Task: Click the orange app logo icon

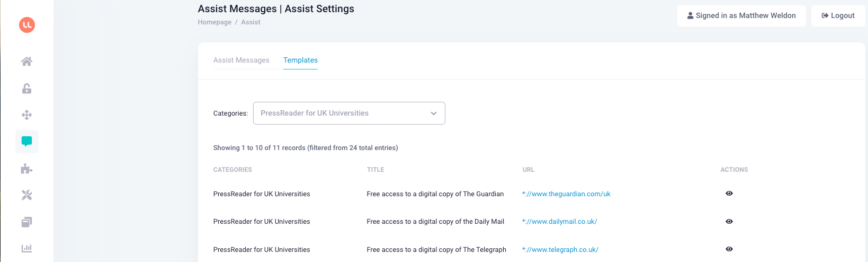Action: (27, 25)
